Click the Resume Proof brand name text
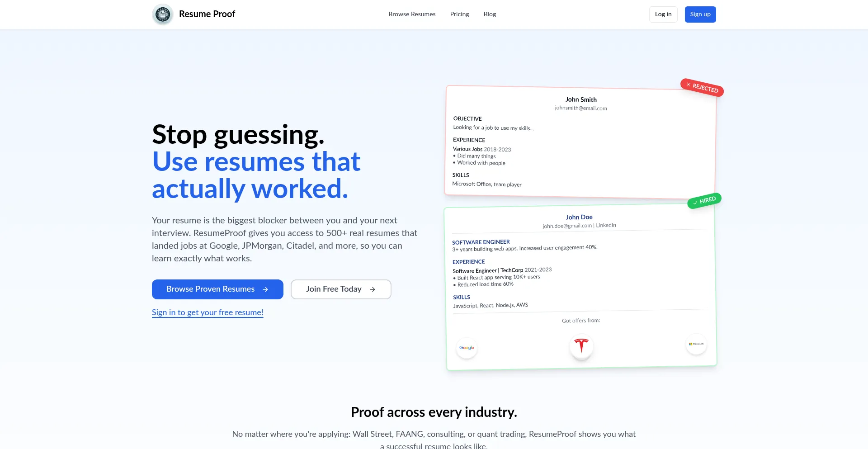This screenshot has height=449, width=868. point(207,14)
